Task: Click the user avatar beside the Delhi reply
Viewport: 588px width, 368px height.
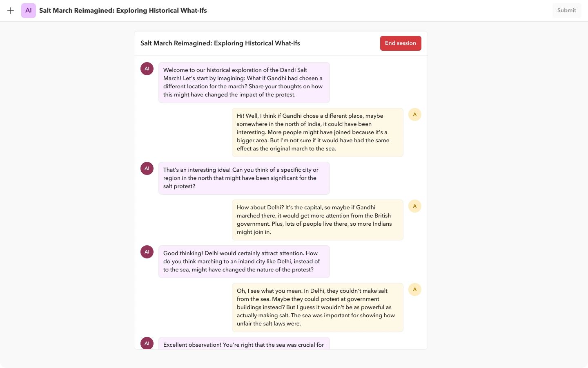Action: (x=414, y=206)
